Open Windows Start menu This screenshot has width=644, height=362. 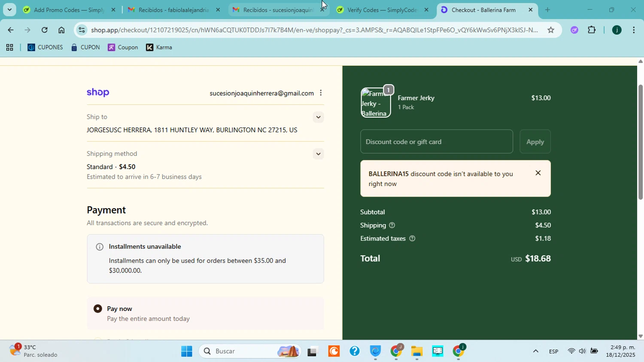point(187,351)
